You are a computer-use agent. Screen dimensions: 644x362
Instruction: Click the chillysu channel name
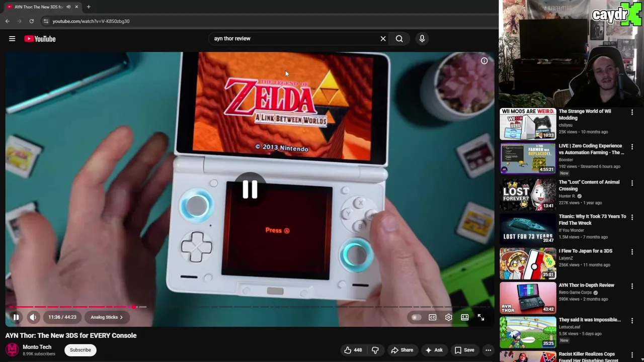(566, 125)
